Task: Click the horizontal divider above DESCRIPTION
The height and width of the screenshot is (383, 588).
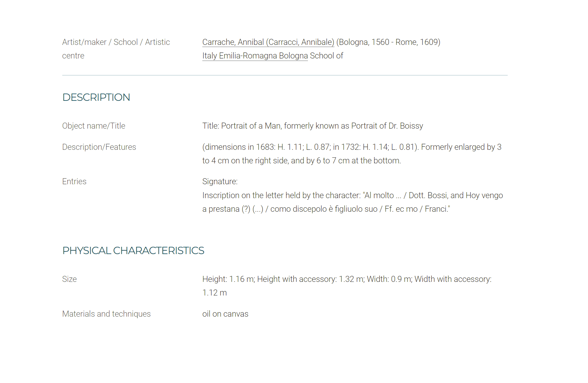Action: coord(285,75)
